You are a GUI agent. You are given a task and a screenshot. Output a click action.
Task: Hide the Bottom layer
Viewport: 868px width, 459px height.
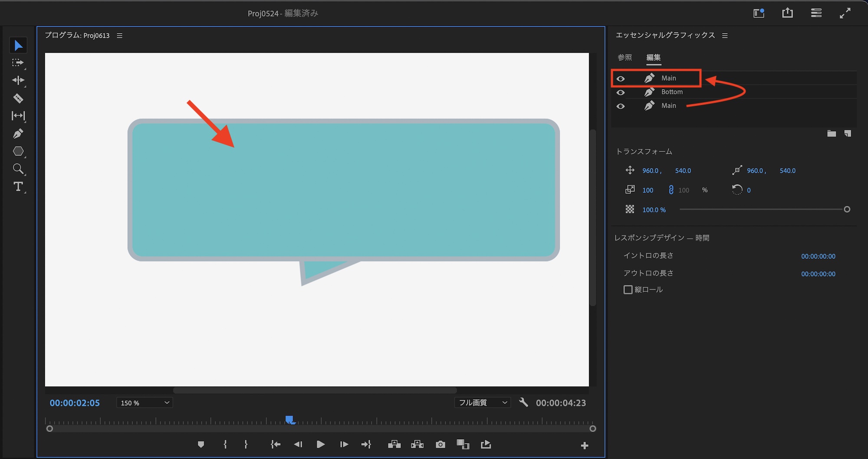621,92
